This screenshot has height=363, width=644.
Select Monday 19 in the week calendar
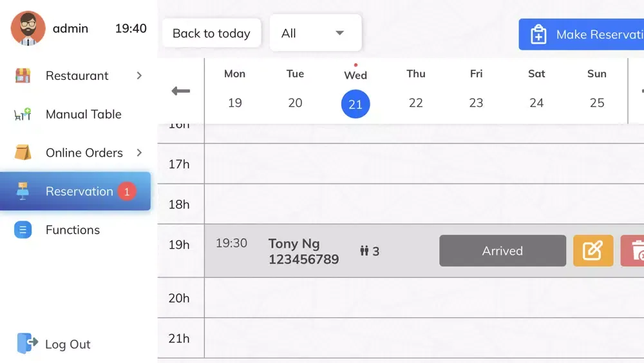coord(235,103)
